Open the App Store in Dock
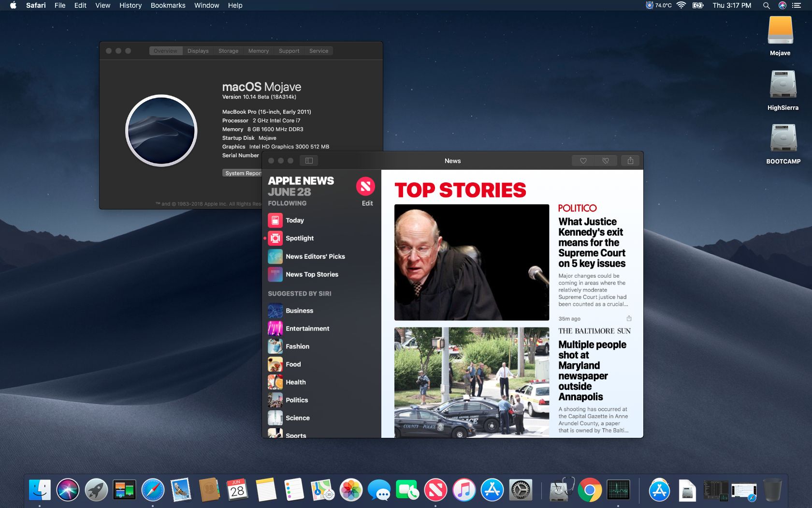Viewport: 812px width, 508px height. (492, 490)
